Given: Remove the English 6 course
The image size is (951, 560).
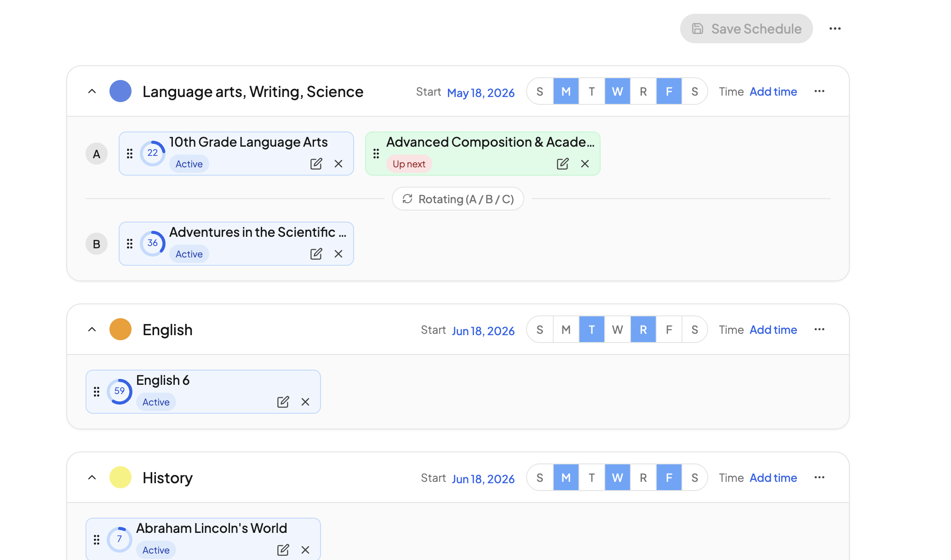Looking at the screenshot, I should (x=305, y=402).
